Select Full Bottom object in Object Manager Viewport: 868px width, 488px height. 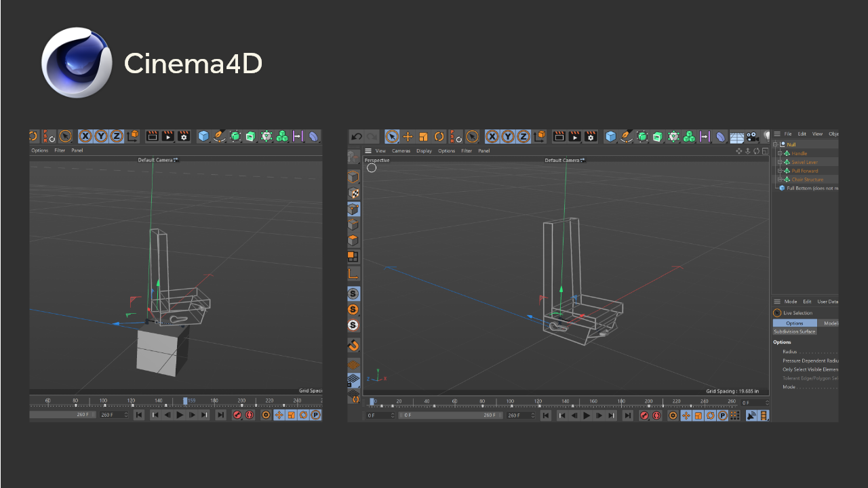coord(812,188)
